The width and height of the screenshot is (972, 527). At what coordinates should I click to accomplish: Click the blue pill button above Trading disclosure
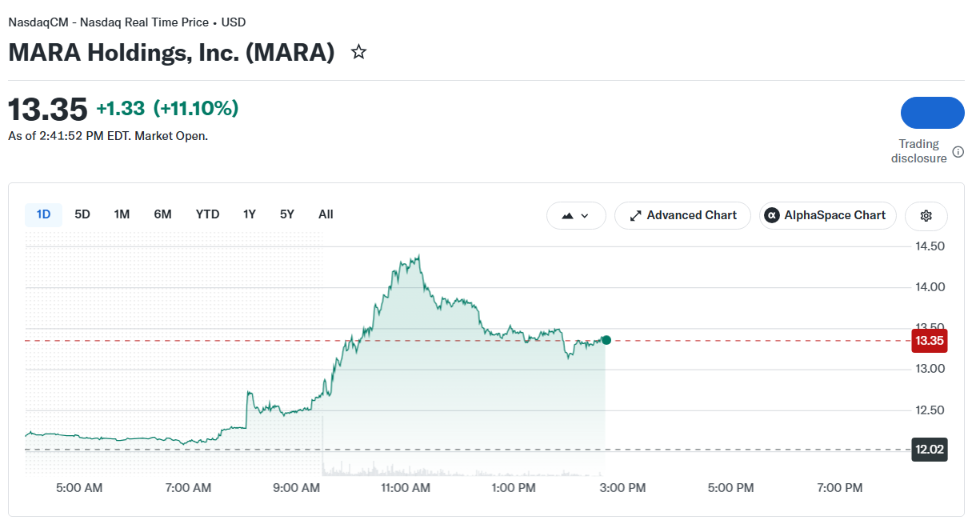(932, 113)
